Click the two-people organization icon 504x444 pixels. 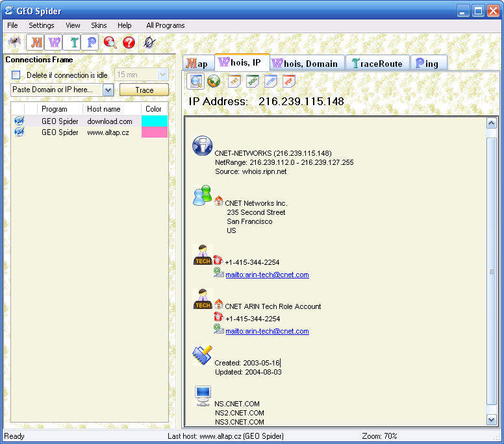[202, 195]
